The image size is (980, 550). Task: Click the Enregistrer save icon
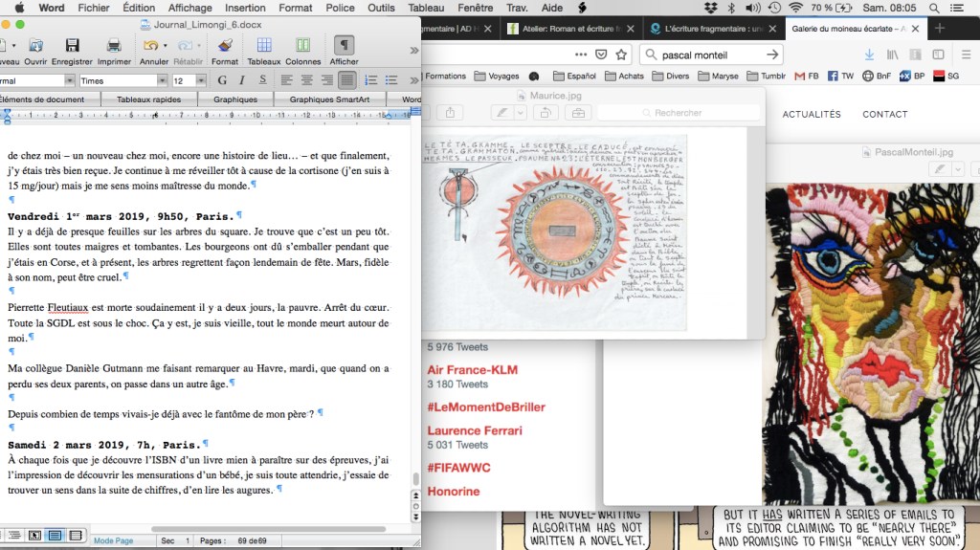pos(71,46)
